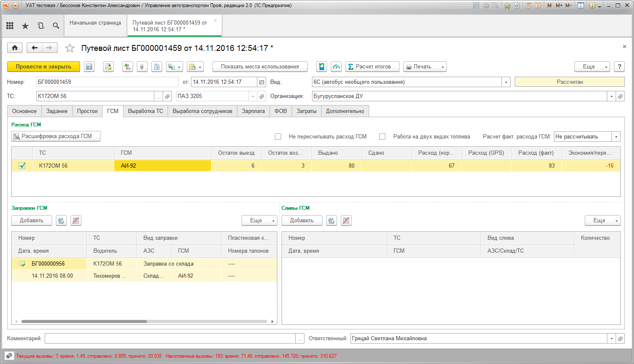Open the info icon in the title bar
The image size is (634, 364).
click(592, 5)
